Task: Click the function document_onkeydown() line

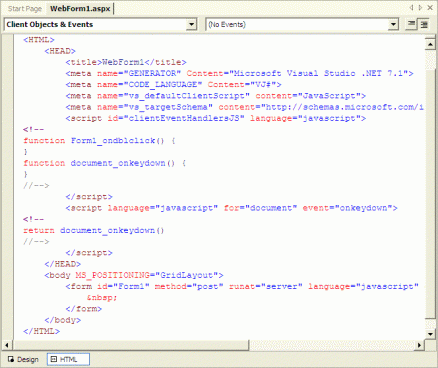Action: coord(105,163)
